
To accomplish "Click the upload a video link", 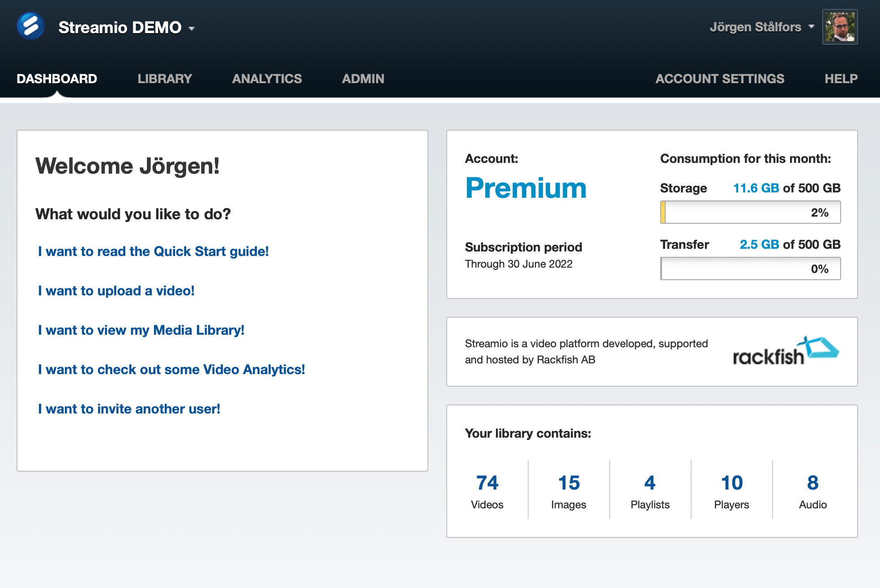I will click(116, 291).
